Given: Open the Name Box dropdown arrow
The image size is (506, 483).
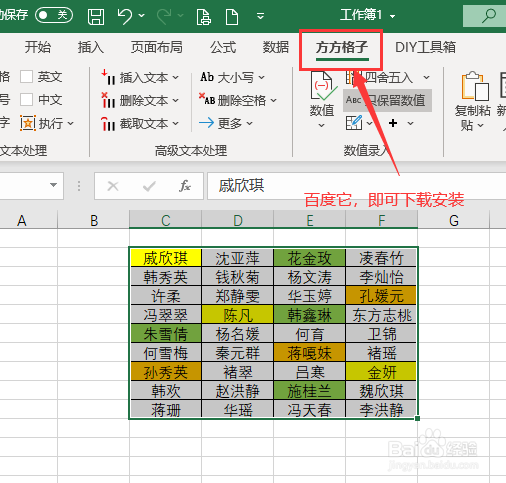Looking at the screenshot, I should click(x=53, y=185).
